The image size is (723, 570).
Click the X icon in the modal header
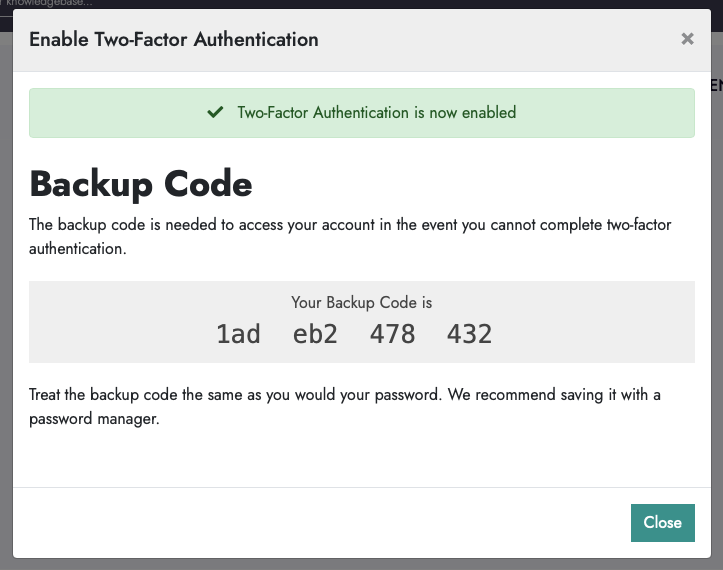coord(687,39)
